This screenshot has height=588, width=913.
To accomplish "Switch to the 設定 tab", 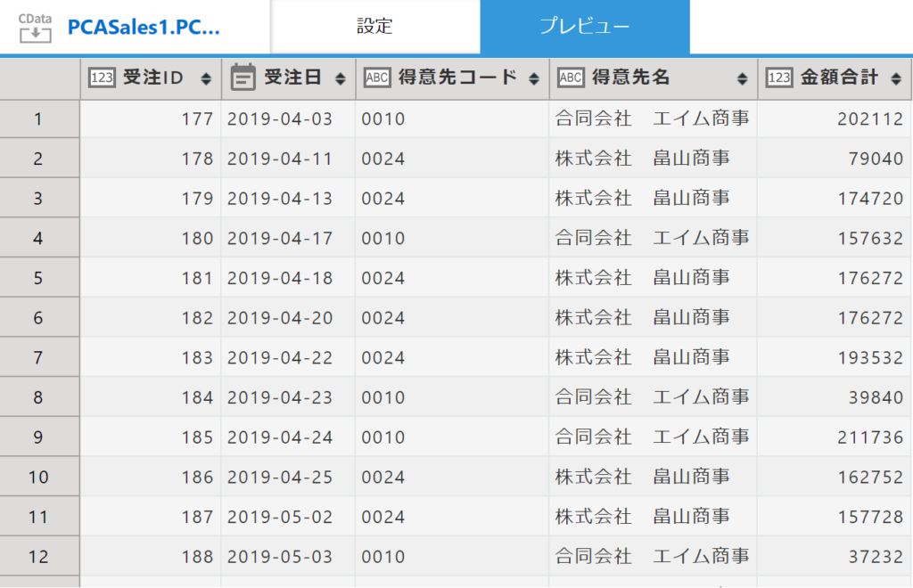I will point(374,27).
